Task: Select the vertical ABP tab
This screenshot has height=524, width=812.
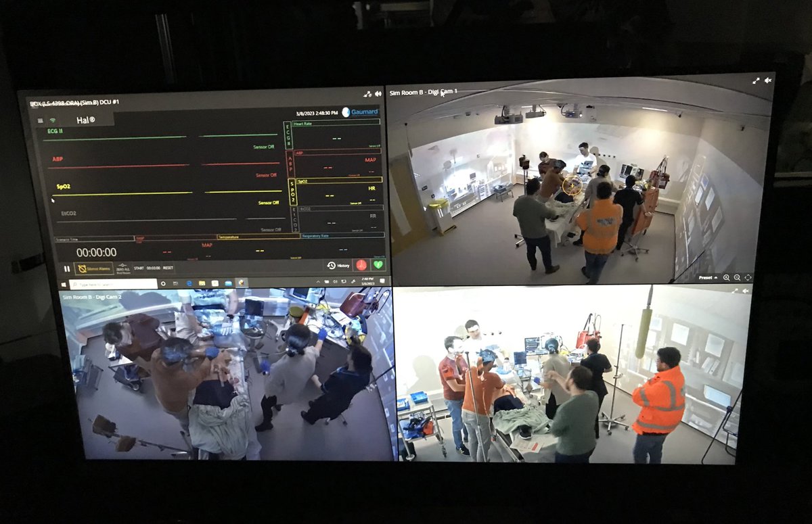Action: click(290, 164)
